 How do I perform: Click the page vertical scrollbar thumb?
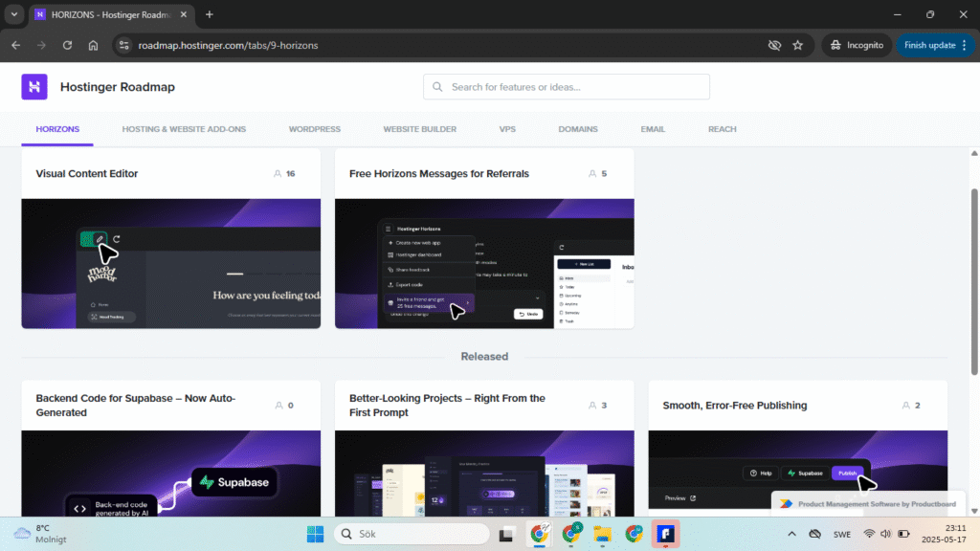[974, 281]
